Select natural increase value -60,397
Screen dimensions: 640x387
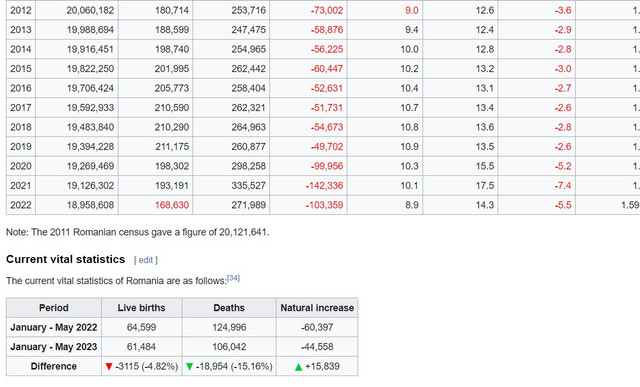317,327
